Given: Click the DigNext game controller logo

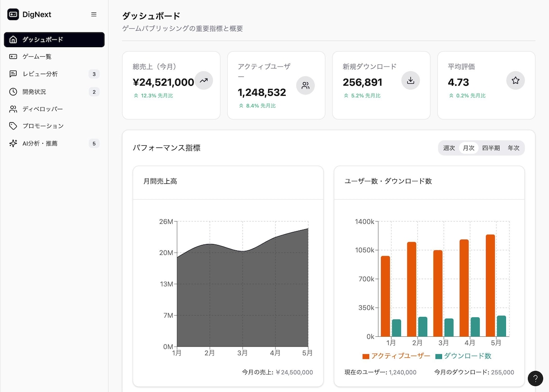Looking at the screenshot, I should tap(13, 14).
